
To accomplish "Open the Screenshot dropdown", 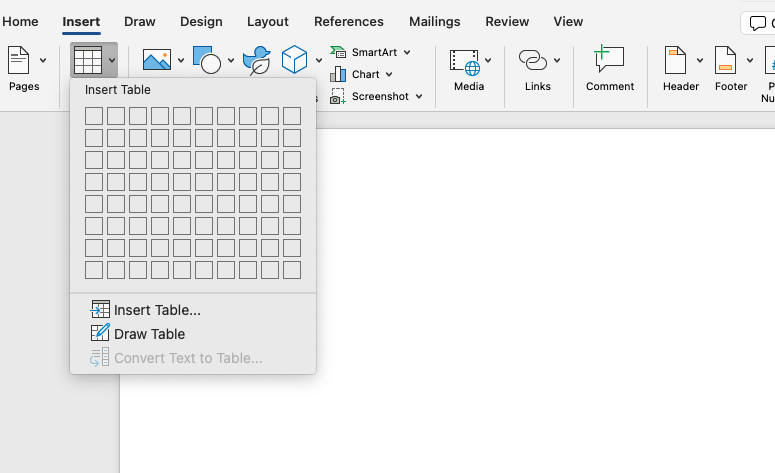I will [419, 97].
